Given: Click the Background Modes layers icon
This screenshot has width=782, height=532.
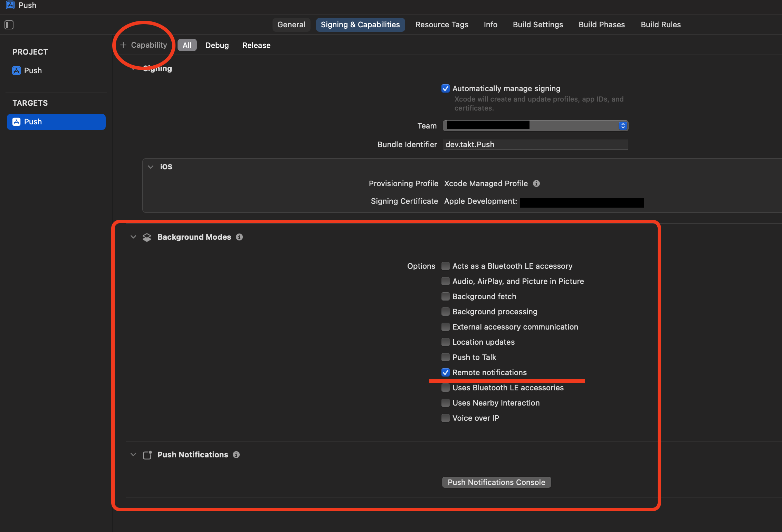Looking at the screenshot, I should click(x=147, y=237).
